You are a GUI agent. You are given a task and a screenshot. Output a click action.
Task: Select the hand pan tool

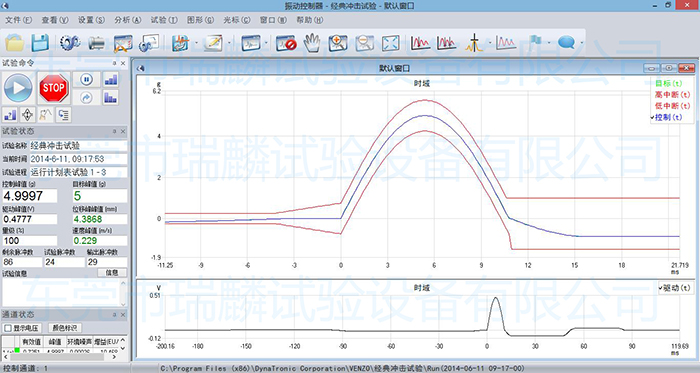pyautogui.click(x=312, y=43)
